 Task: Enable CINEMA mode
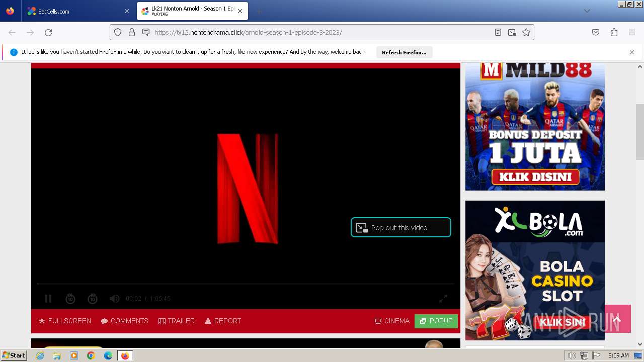pyautogui.click(x=392, y=321)
